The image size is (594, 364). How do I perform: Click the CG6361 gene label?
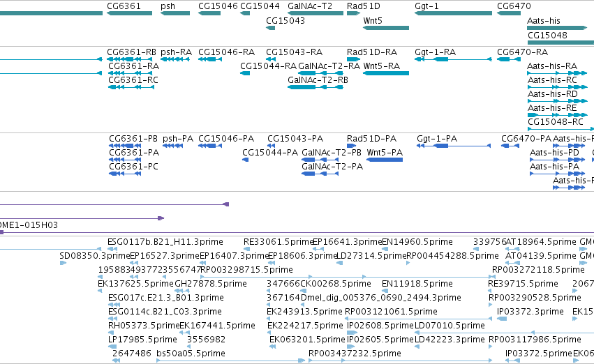click(x=124, y=6)
